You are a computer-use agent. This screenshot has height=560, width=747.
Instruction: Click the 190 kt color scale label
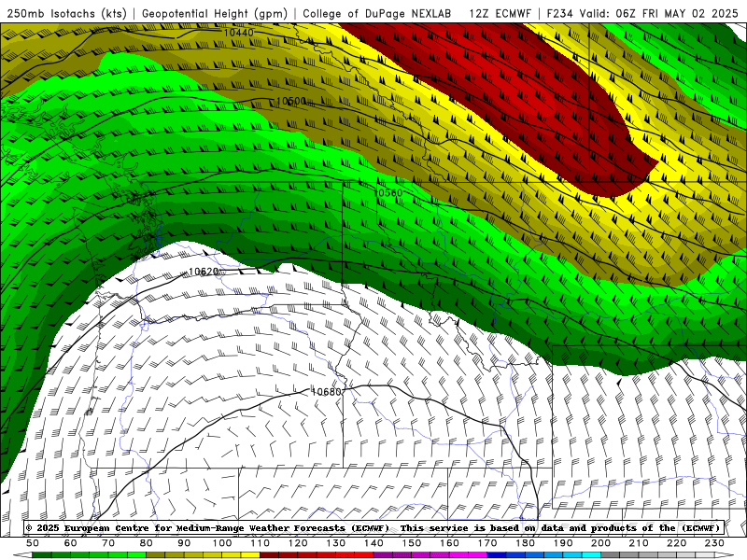(x=563, y=543)
